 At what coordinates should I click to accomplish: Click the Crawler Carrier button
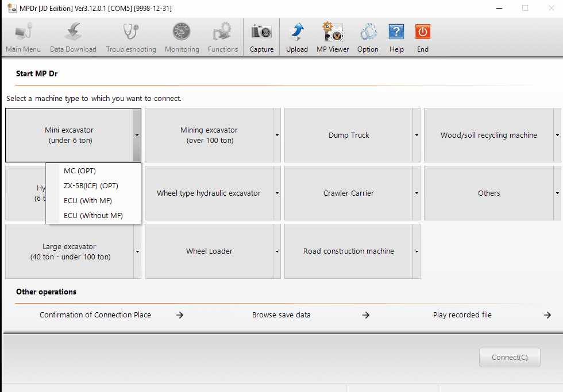click(348, 193)
